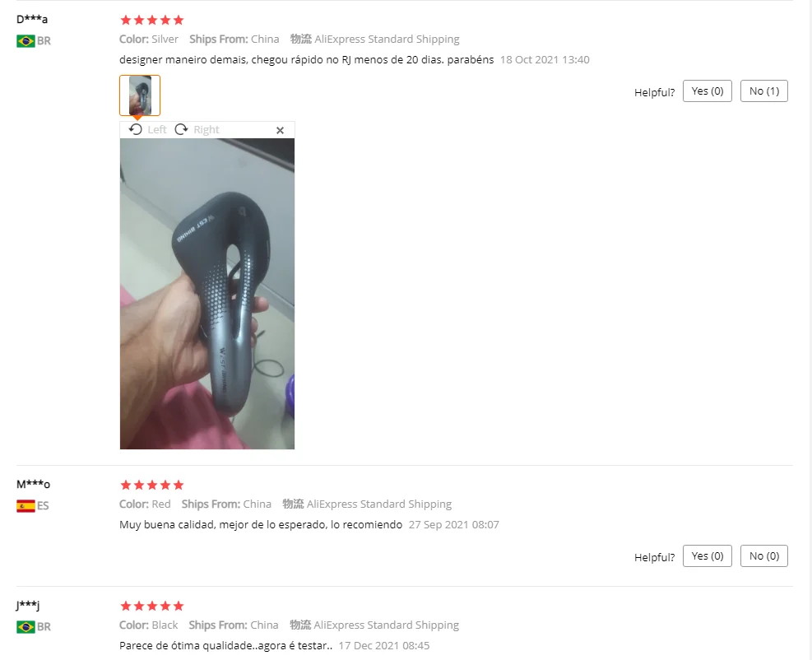The height and width of the screenshot is (660, 812).
Task: Click the star rating on M***o's review
Action: [151, 486]
